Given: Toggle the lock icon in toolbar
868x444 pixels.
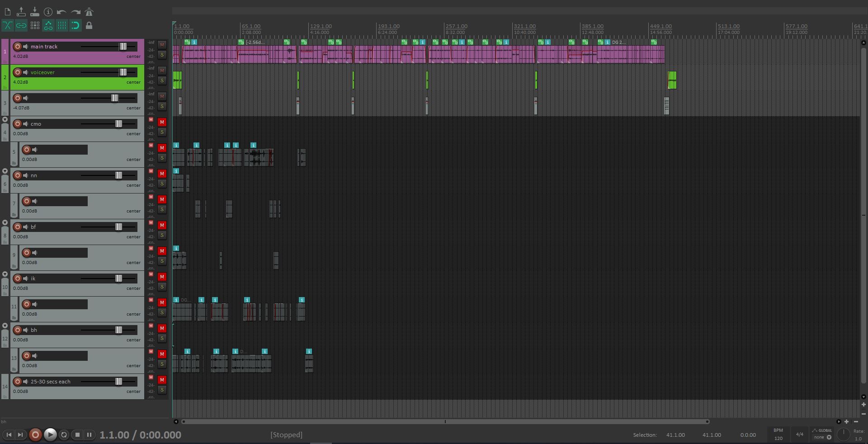Looking at the screenshot, I should [x=89, y=25].
